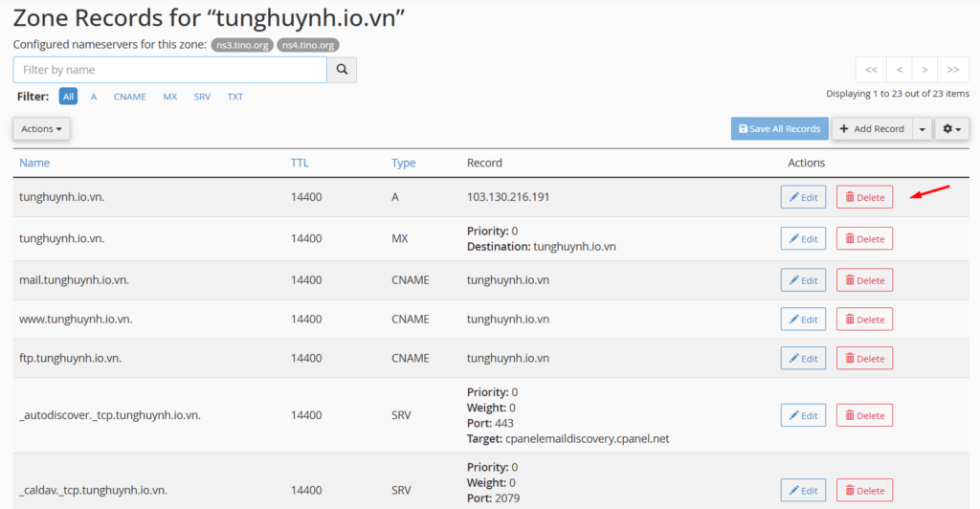Click the search magnifier button
980x509 pixels.
pos(342,70)
